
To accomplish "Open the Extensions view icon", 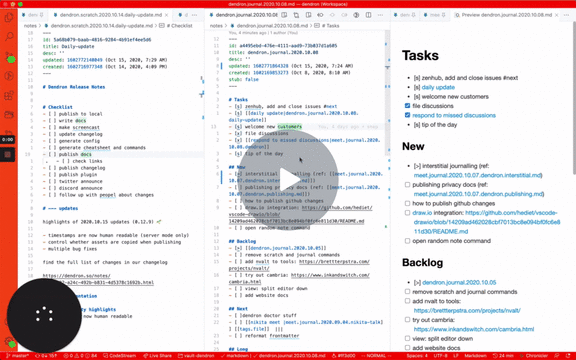I will click(9, 96).
